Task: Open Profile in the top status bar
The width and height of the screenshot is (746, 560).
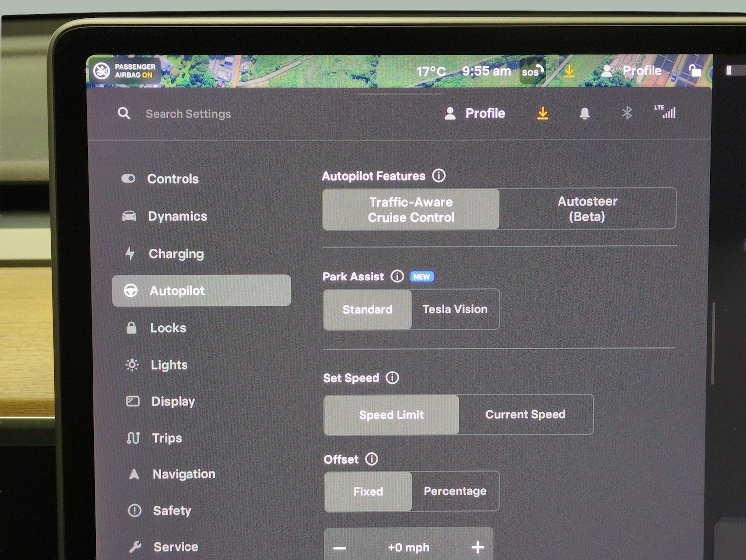Action: coord(632,71)
